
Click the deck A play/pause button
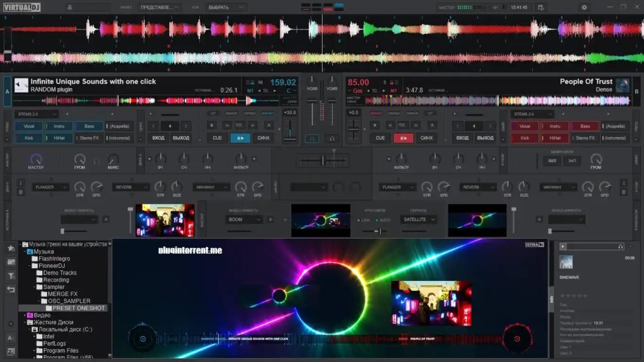click(x=240, y=138)
